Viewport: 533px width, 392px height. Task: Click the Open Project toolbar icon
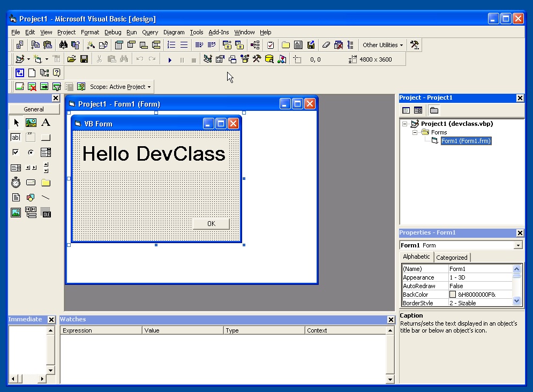(x=72, y=59)
